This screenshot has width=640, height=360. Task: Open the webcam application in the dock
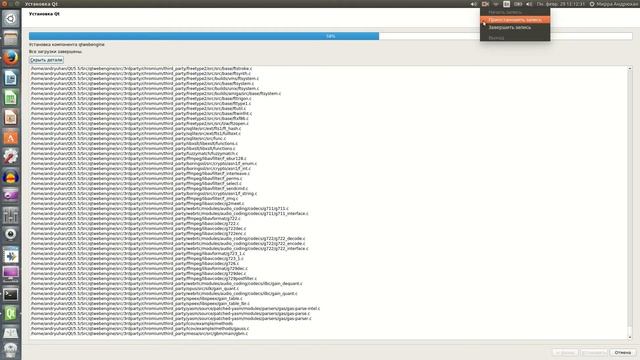tap(11, 234)
